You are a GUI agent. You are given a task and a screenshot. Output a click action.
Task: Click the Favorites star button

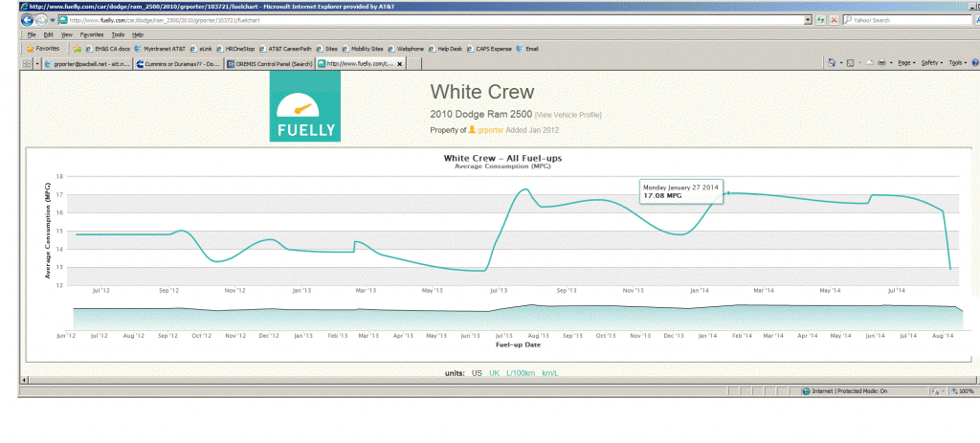pos(43,48)
